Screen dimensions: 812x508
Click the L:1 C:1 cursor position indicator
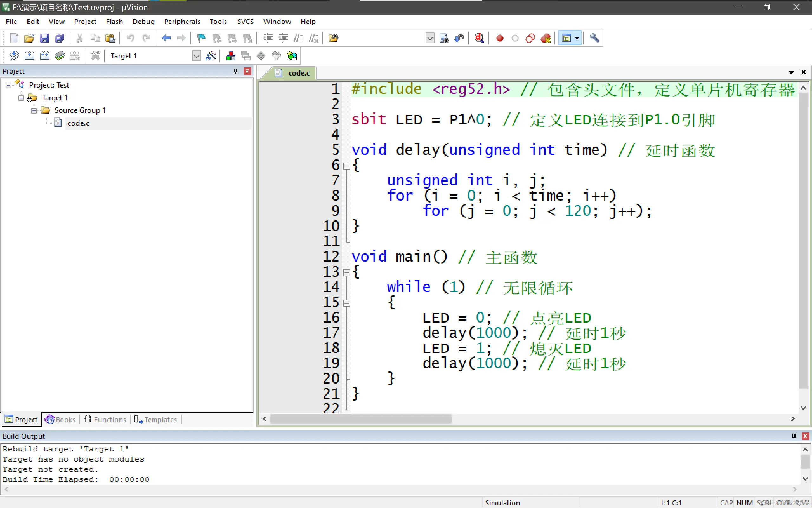click(x=671, y=503)
